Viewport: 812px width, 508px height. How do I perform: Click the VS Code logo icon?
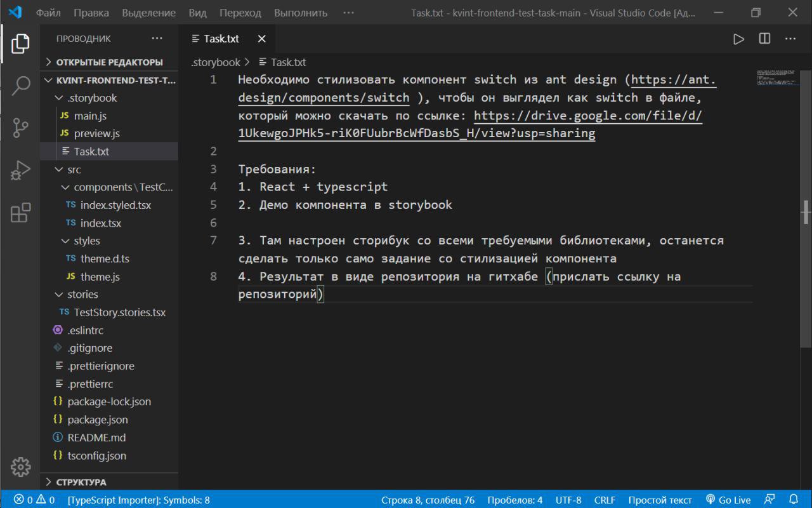coord(15,12)
